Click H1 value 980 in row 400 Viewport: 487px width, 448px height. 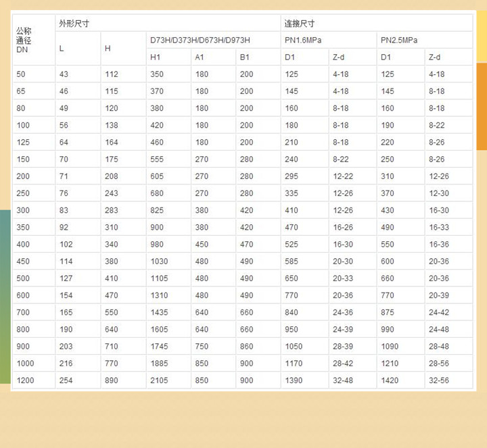157,244
